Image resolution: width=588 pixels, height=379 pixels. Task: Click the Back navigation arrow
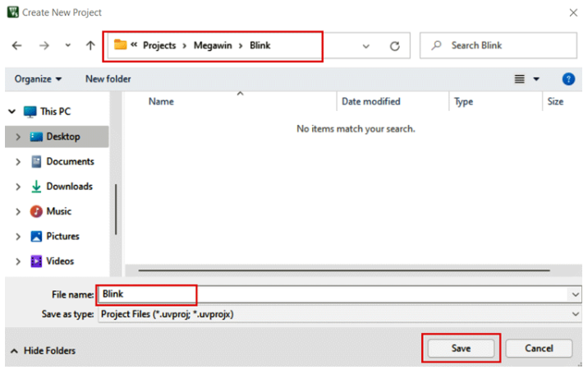pyautogui.click(x=17, y=46)
